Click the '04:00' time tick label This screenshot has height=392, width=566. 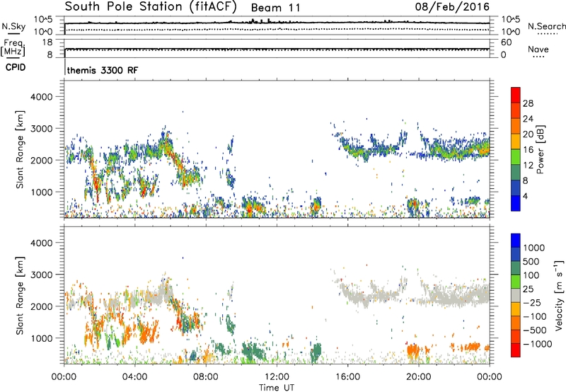(135, 377)
